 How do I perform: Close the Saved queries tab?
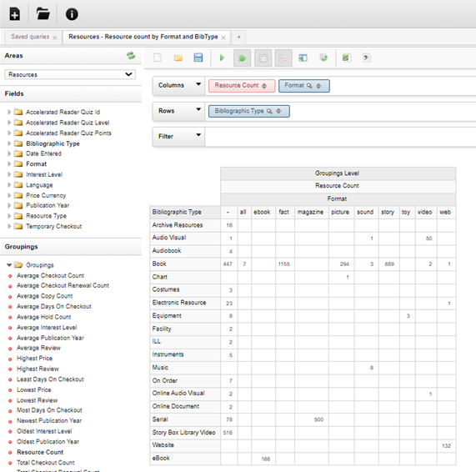tap(55, 38)
